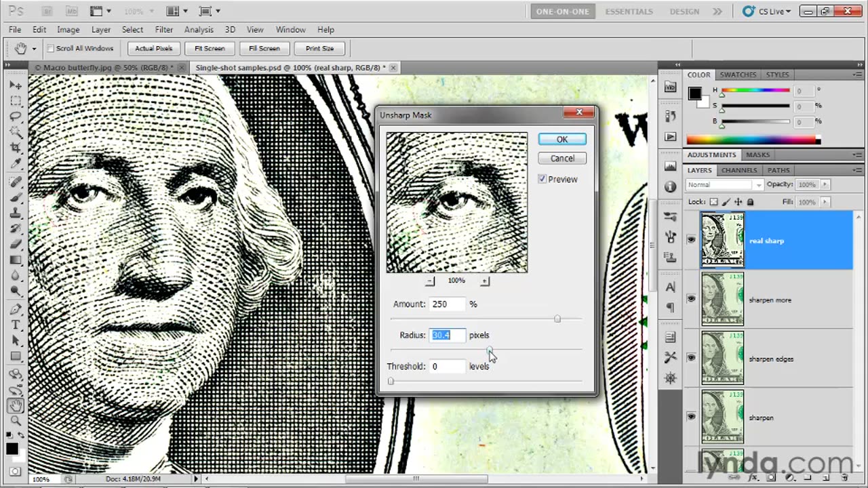
Task: Click OK in Unsharp Mask dialog
Action: tap(562, 139)
